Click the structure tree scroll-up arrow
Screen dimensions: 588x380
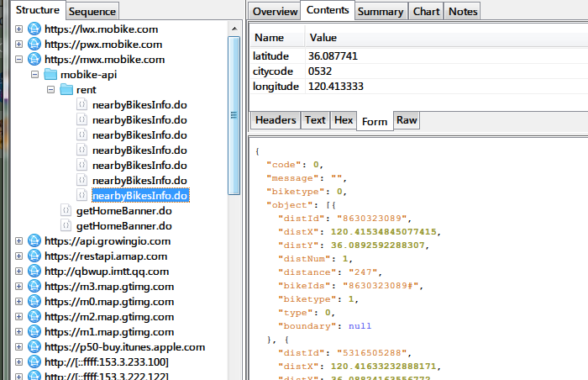click(234, 28)
